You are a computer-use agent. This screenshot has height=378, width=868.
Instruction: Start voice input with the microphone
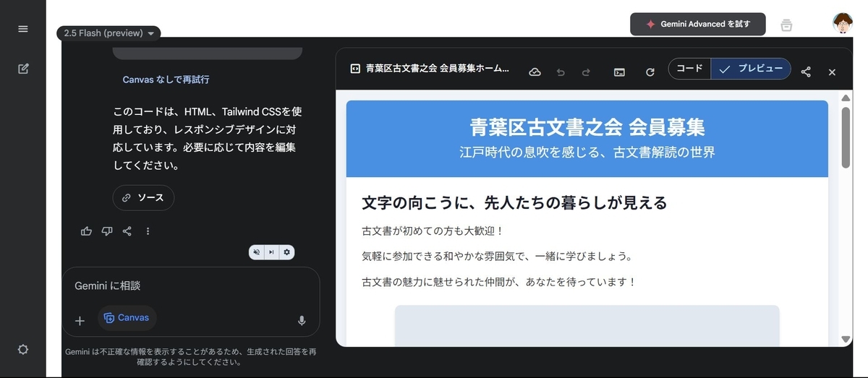(302, 320)
